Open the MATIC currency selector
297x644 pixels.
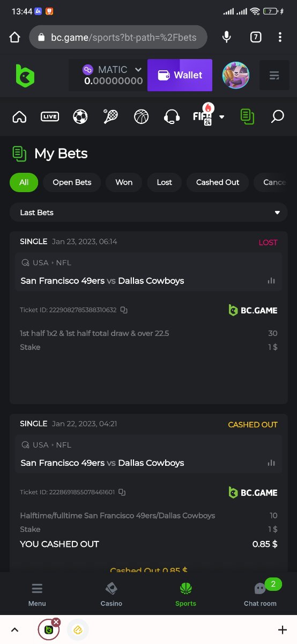(x=112, y=70)
